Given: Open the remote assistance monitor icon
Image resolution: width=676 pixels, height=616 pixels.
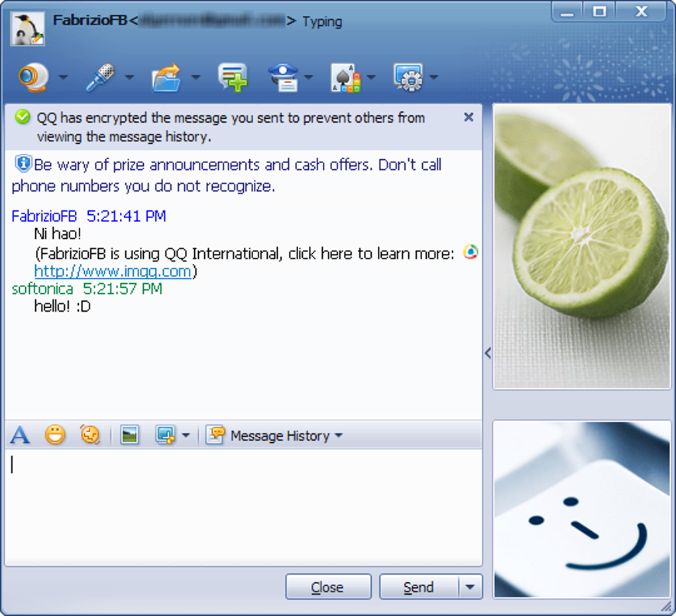Looking at the screenshot, I should 408,77.
